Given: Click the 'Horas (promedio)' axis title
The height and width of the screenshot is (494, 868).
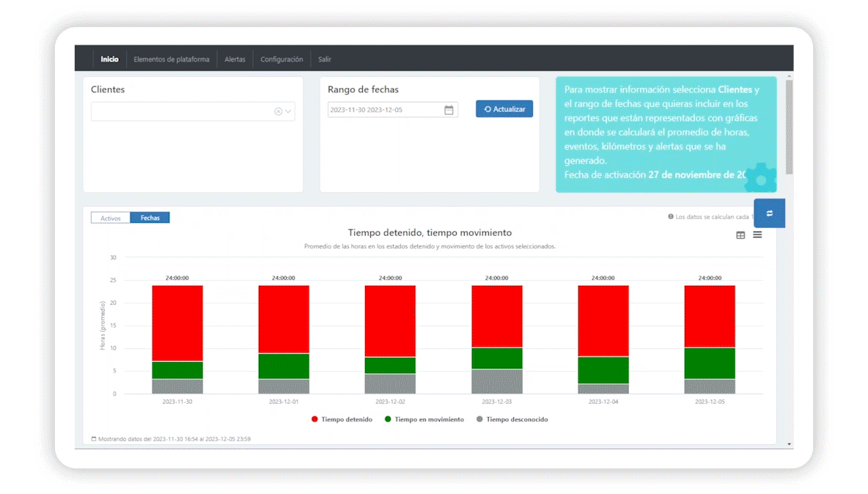Looking at the screenshot, I should click(x=103, y=325).
